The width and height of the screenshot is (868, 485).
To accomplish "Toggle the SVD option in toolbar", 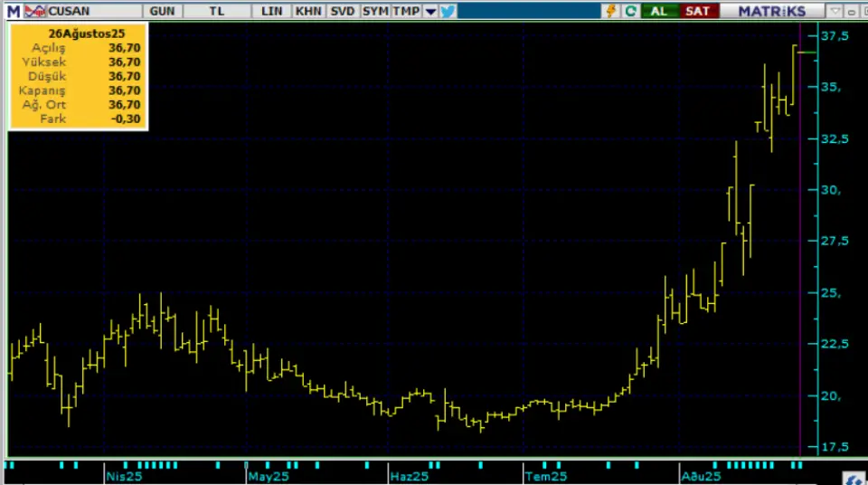I will pos(342,11).
